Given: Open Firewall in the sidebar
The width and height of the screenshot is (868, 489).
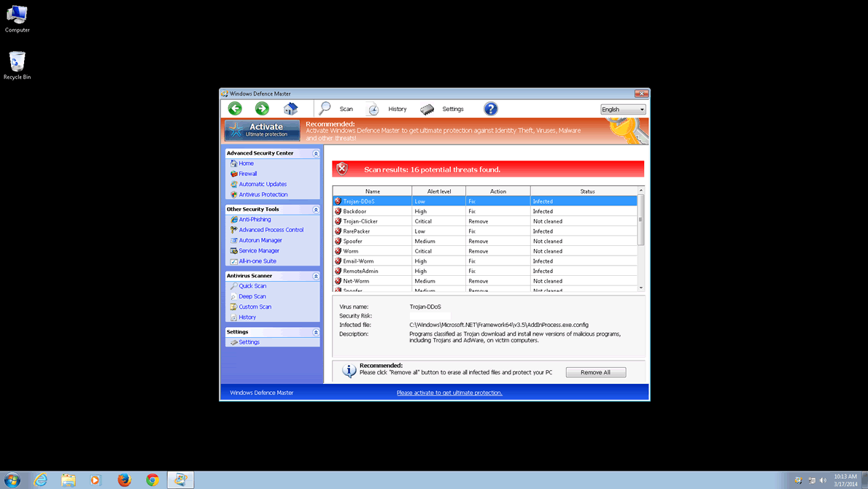Looking at the screenshot, I should (x=247, y=174).
